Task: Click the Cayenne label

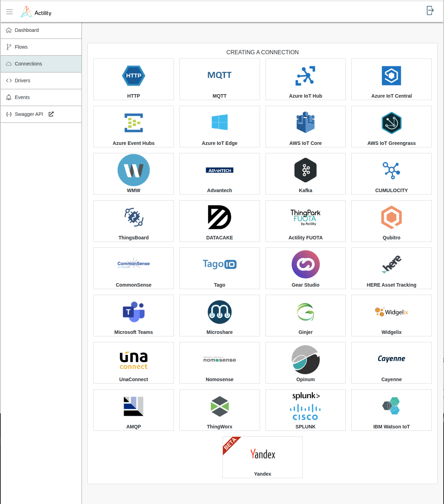Action: (392, 379)
